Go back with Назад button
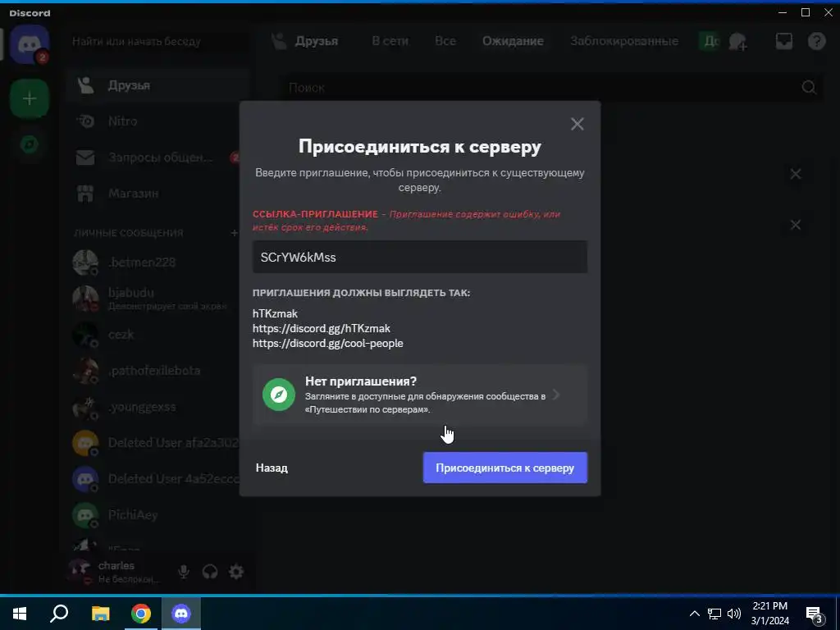The image size is (840, 630). coord(272,468)
